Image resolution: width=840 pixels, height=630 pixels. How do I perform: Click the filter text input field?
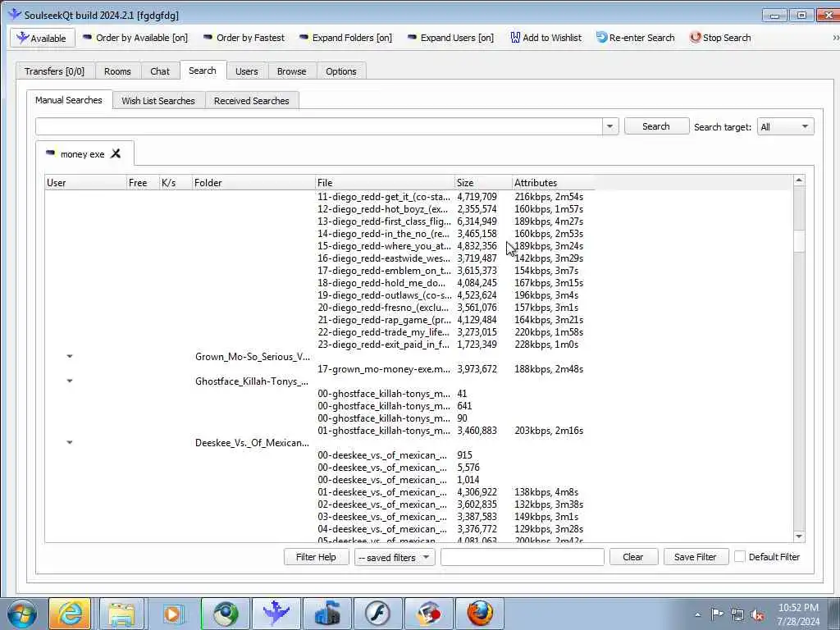[x=523, y=557]
